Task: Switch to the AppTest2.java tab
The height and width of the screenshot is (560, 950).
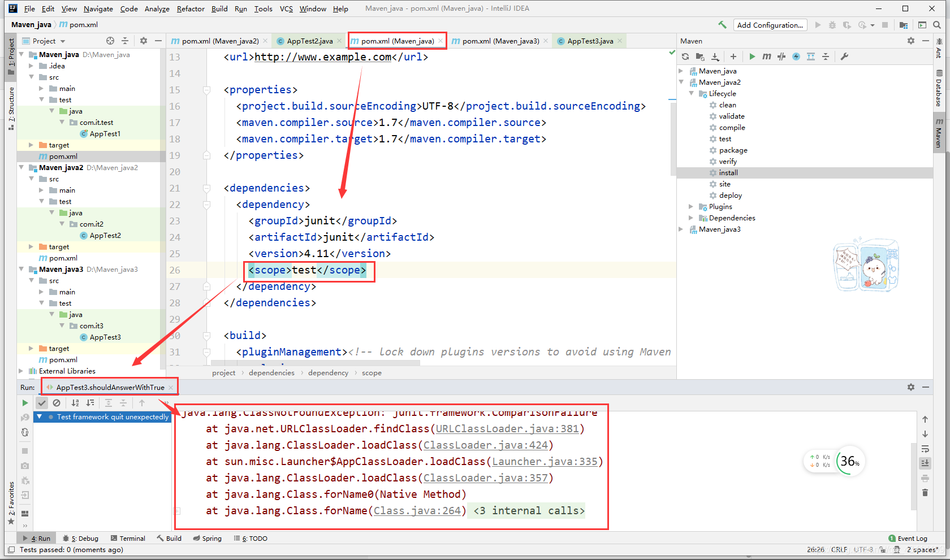Action: [x=309, y=41]
